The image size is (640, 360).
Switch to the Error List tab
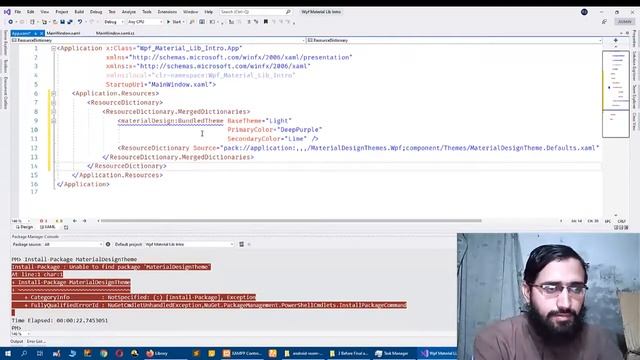pyautogui.click(x=36, y=341)
